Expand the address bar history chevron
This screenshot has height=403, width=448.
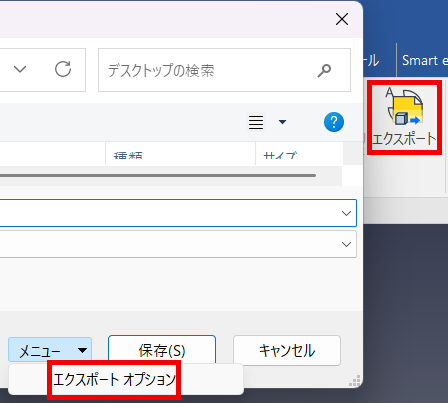pyautogui.click(x=20, y=69)
